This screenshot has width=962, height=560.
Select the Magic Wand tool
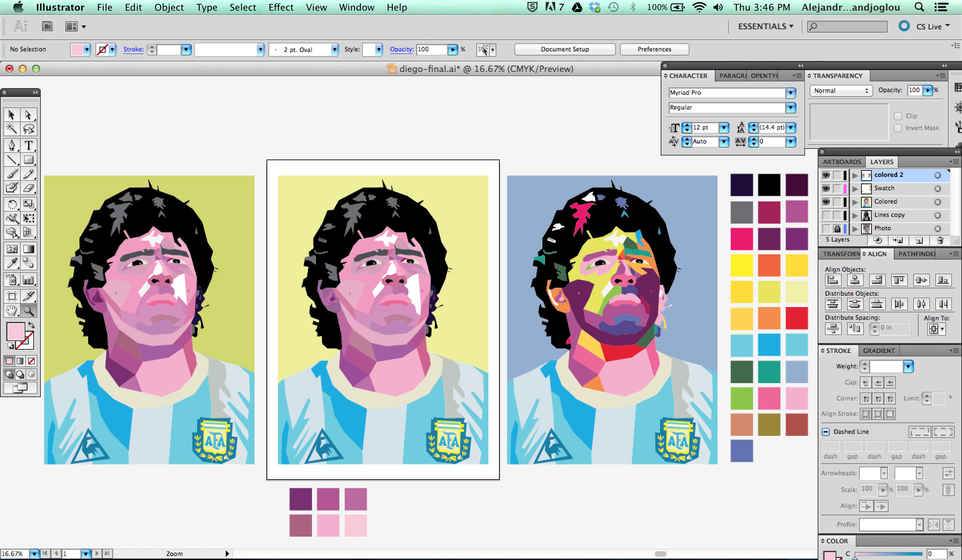[11, 129]
